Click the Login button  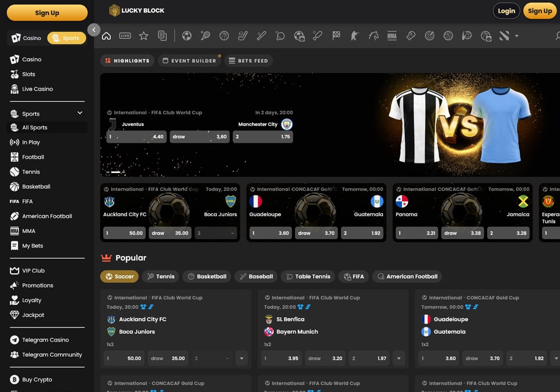pyautogui.click(x=506, y=11)
